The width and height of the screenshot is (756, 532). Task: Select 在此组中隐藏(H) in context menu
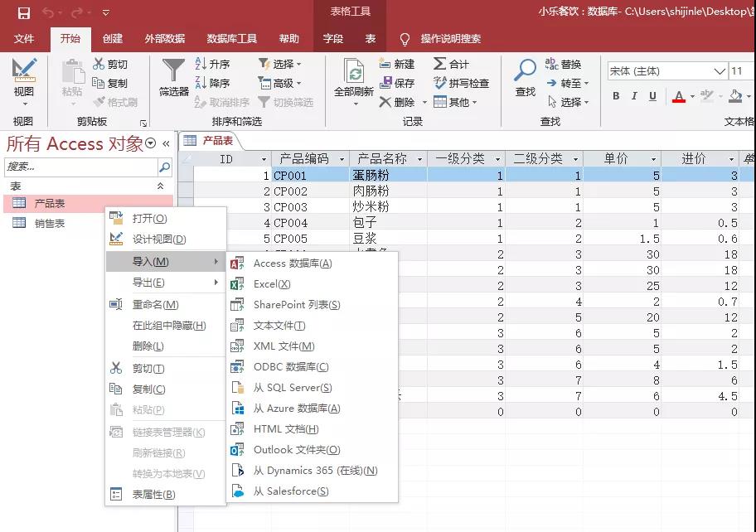point(166,326)
